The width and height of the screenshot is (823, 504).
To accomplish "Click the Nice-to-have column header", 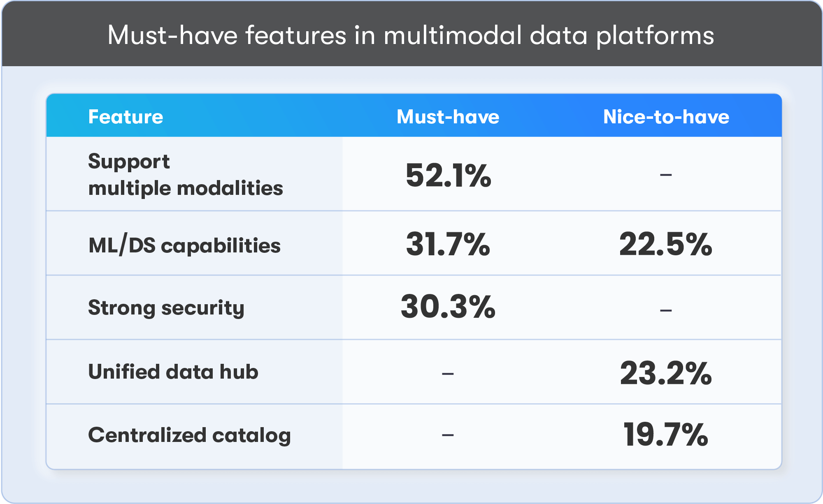I will point(666,117).
